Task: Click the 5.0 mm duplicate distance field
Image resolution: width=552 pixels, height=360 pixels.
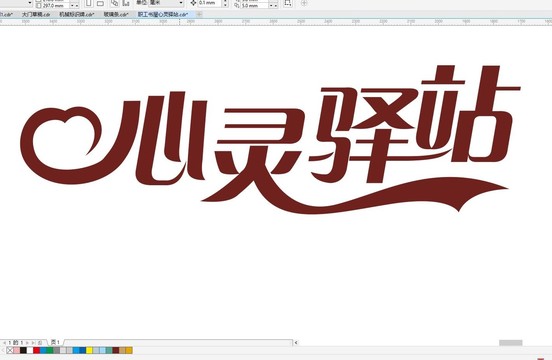Action: 255,6
